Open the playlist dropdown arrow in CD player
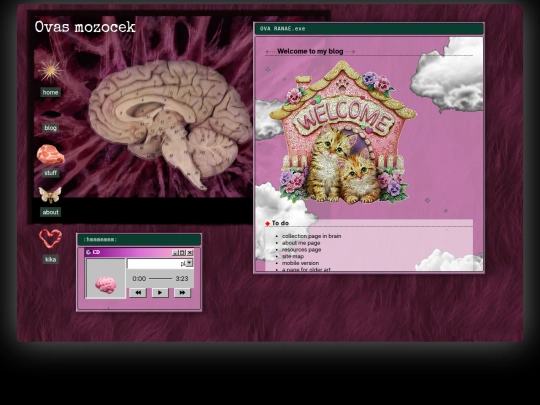Image resolution: width=540 pixels, height=405 pixels. click(189, 263)
